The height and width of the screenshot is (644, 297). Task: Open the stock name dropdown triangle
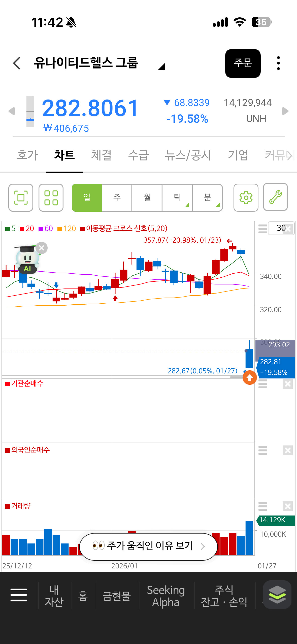(161, 67)
